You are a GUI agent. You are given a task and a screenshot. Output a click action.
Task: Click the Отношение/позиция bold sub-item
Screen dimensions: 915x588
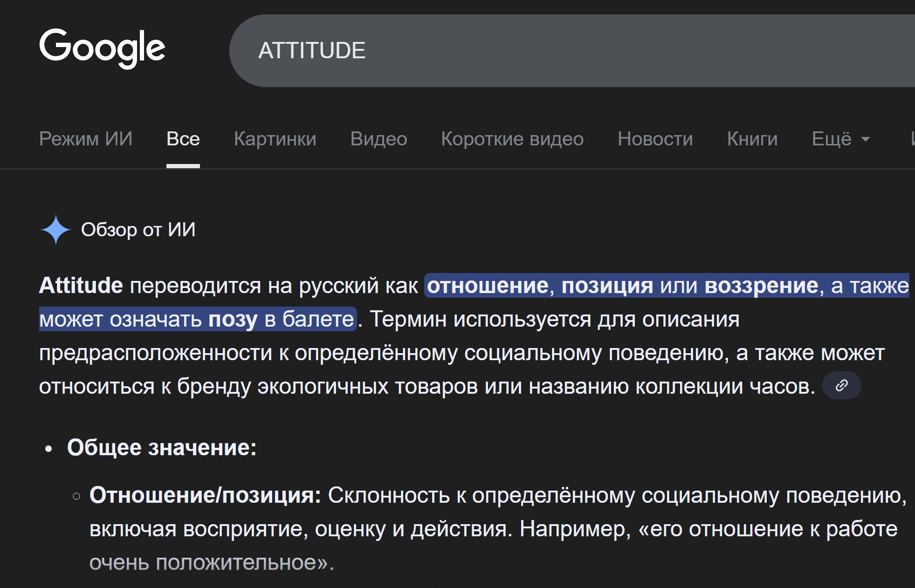[x=205, y=495]
